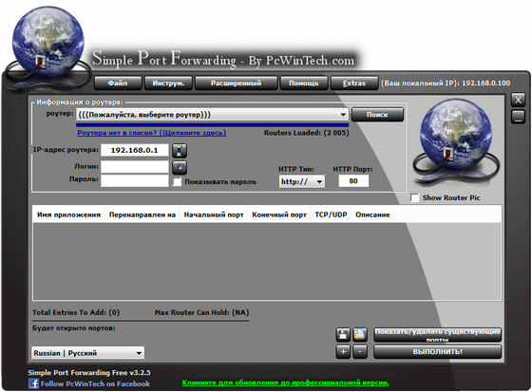Click the TCP/UDP column header
The height and width of the screenshot is (392, 532).
331,215
